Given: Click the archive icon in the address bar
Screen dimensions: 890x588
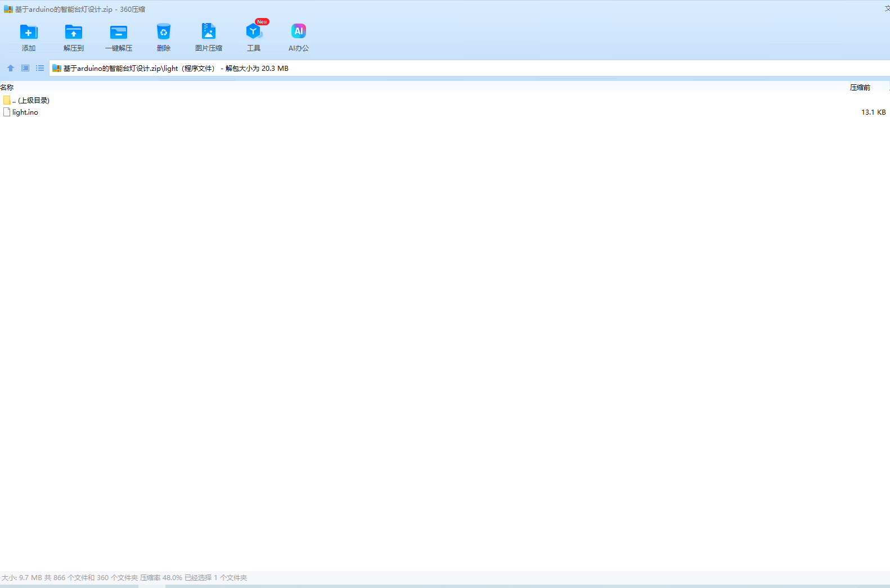Looking at the screenshot, I should coord(57,69).
